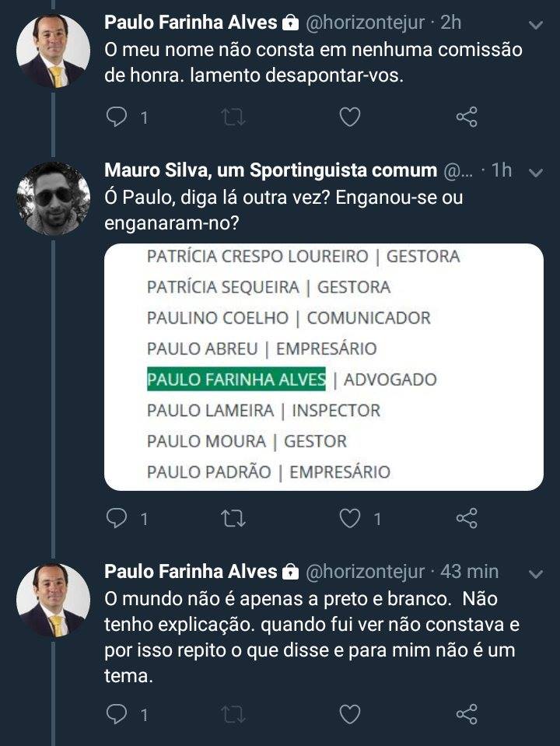Screen dimensions: 560x746
Task: Reply to Paulo's first tweet
Action: pyautogui.click(x=117, y=117)
